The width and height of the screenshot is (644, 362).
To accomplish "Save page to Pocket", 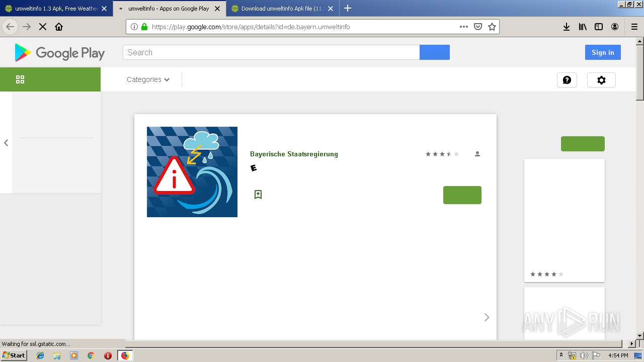I will pyautogui.click(x=478, y=27).
